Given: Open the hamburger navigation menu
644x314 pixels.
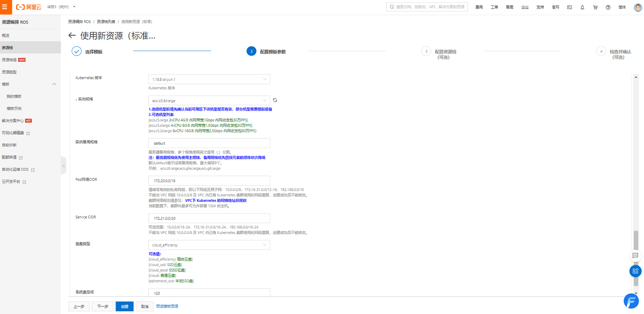Looking at the screenshot, I should (x=5, y=7).
